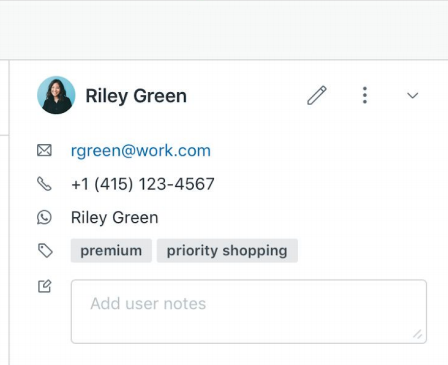Viewport: 448px width, 365px height.
Task: Click the tag icon
Action: point(45,251)
